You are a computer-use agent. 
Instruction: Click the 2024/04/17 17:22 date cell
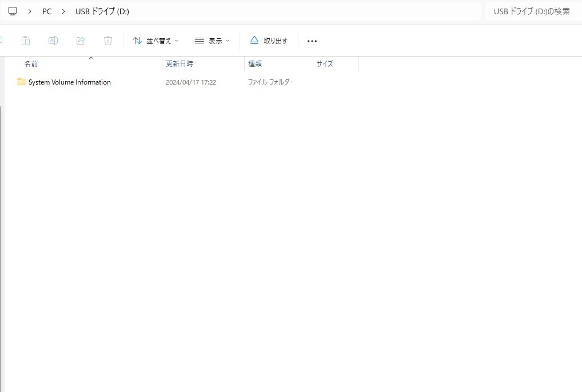[x=191, y=82]
